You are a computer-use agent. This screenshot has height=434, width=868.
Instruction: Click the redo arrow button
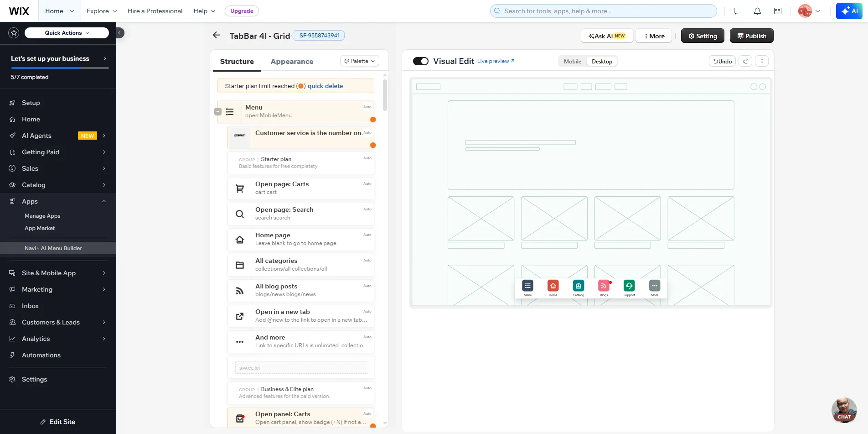pyautogui.click(x=745, y=61)
